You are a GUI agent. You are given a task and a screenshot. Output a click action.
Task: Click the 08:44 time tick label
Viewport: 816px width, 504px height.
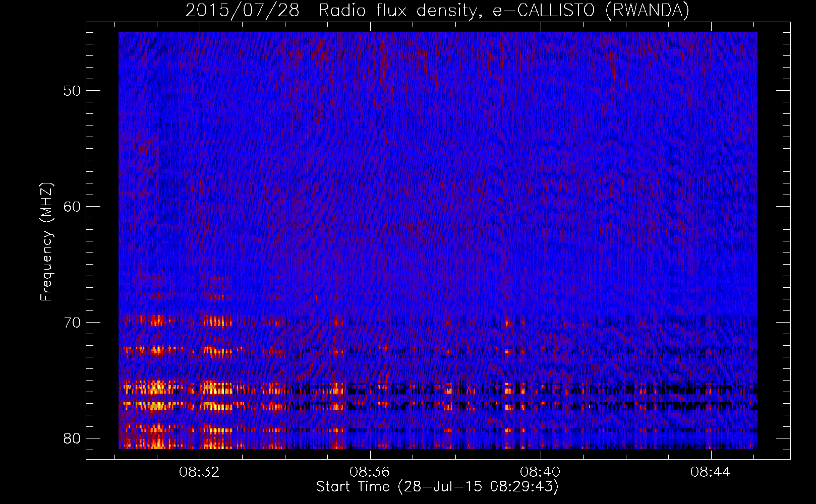pyautogui.click(x=711, y=472)
